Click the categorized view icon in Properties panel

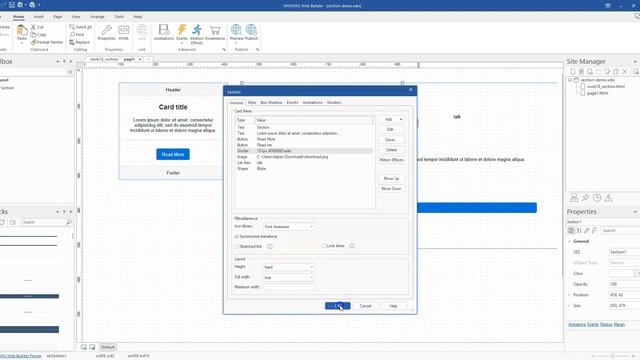[x=571, y=231]
